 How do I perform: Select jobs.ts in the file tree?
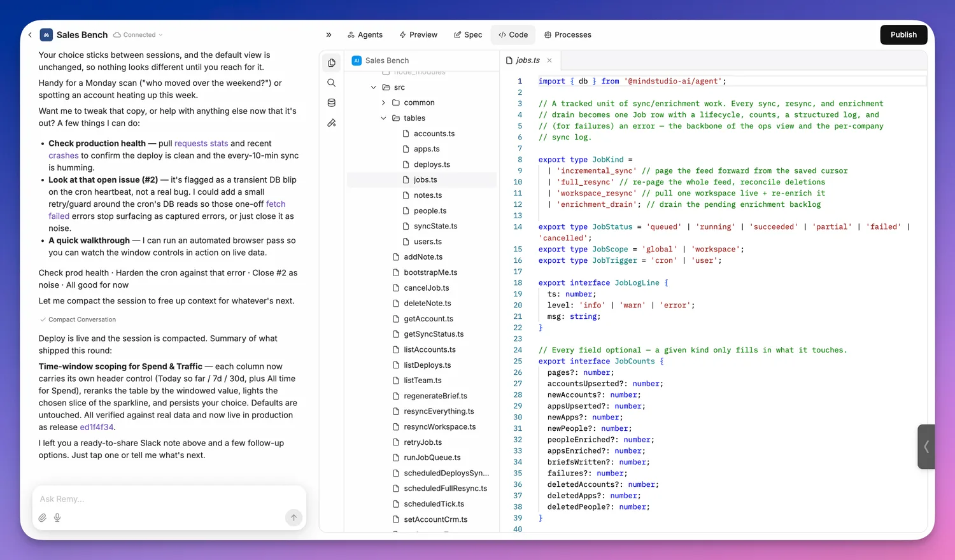pyautogui.click(x=421, y=180)
